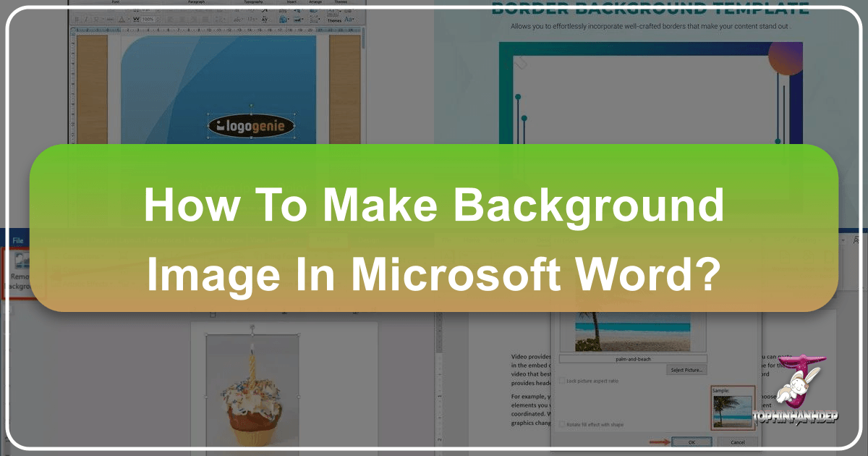Click OK to apply the fill effect
The width and height of the screenshot is (868, 456).
tap(693, 442)
